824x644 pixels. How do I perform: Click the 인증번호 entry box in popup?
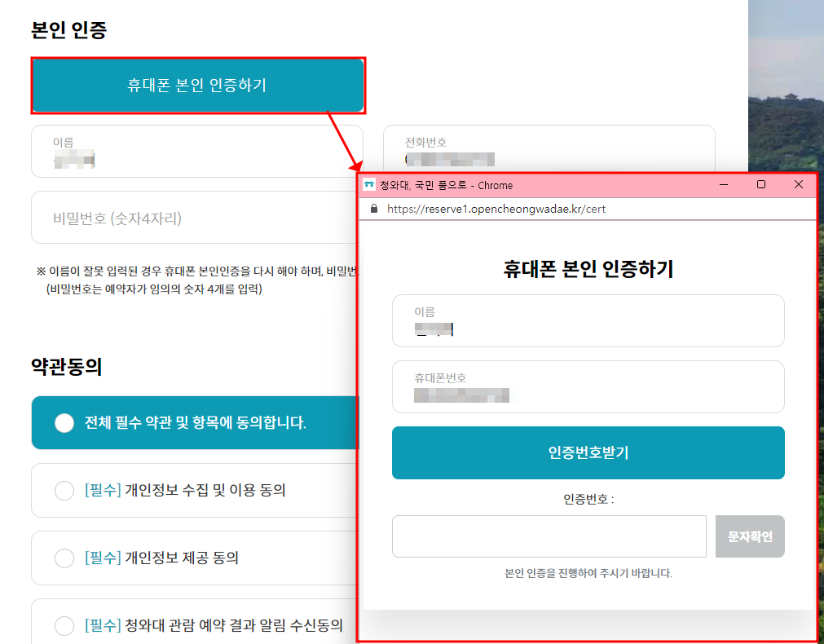pyautogui.click(x=549, y=536)
